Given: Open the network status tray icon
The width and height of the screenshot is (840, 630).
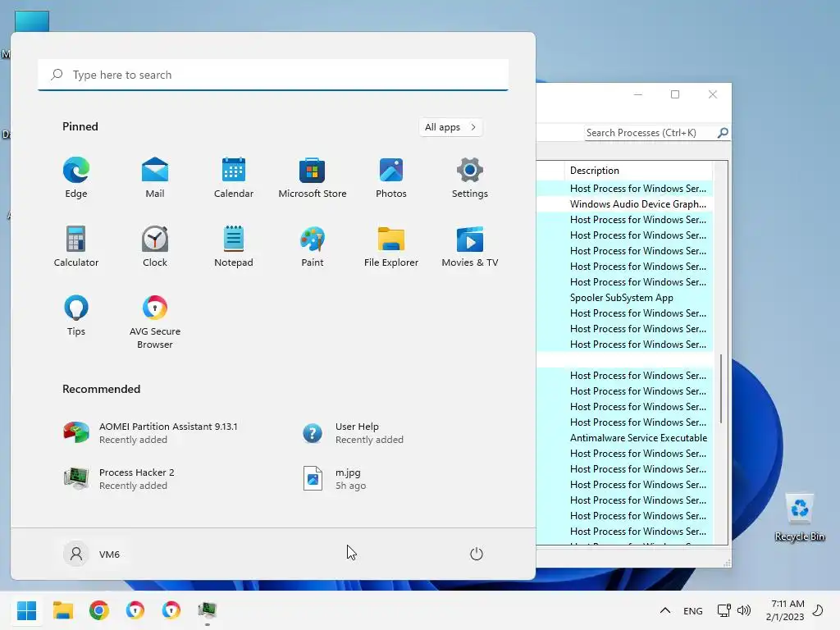Looking at the screenshot, I should point(724,610).
